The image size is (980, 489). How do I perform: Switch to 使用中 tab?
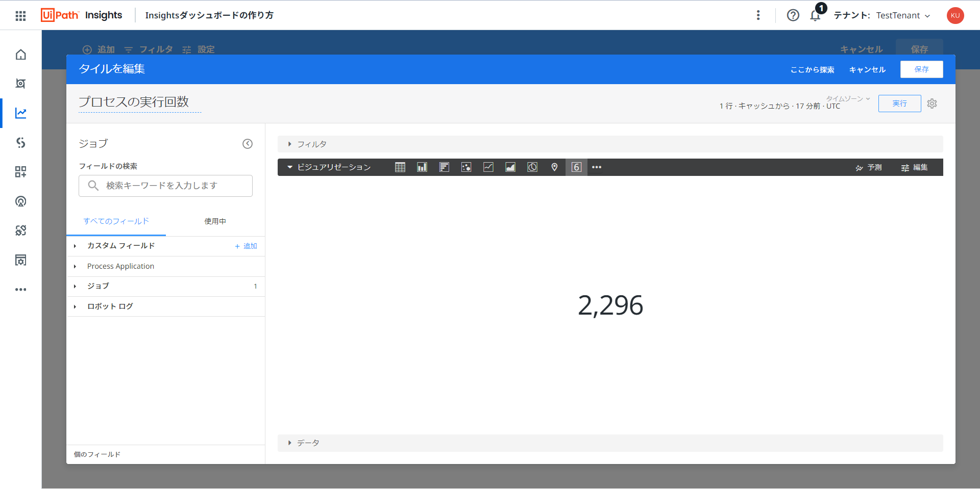pos(215,221)
